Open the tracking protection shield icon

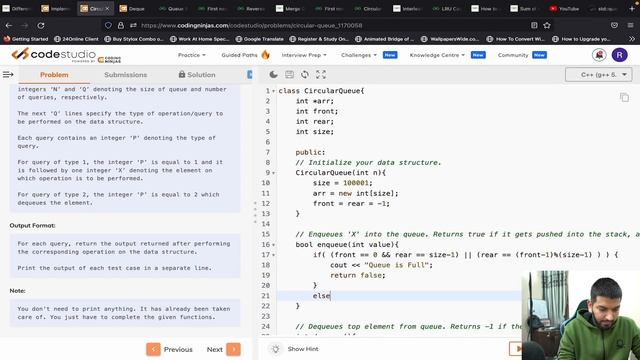tap(108, 25)
